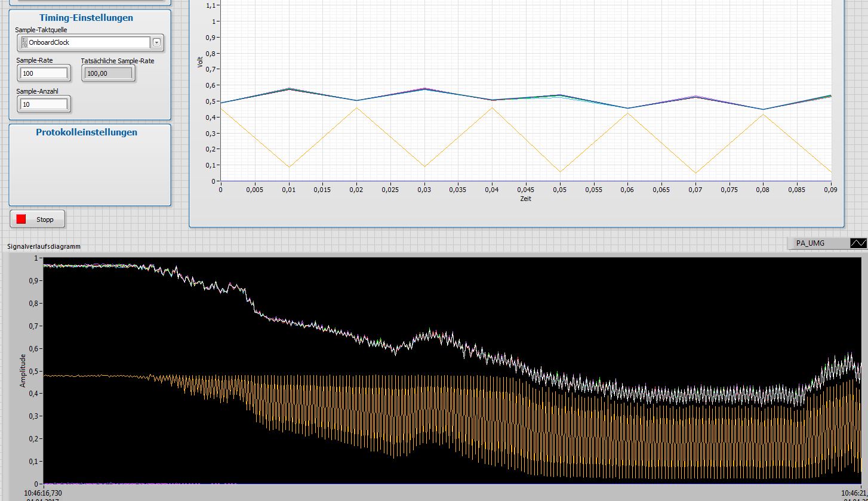Click the 10:46:16,730 start timestamp
Viewport: 868px width, 501px height.
(x=43, y=493)
